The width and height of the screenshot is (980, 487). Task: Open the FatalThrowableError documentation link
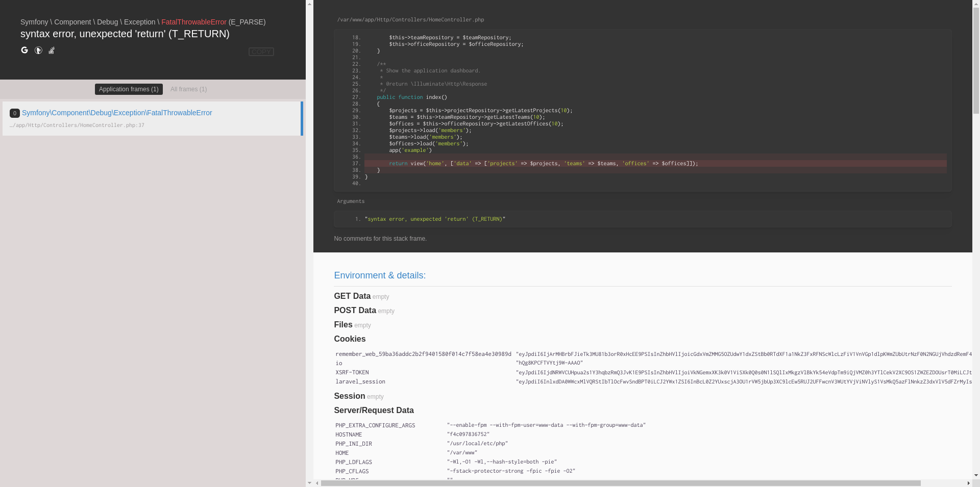click(x=194, y=22)
